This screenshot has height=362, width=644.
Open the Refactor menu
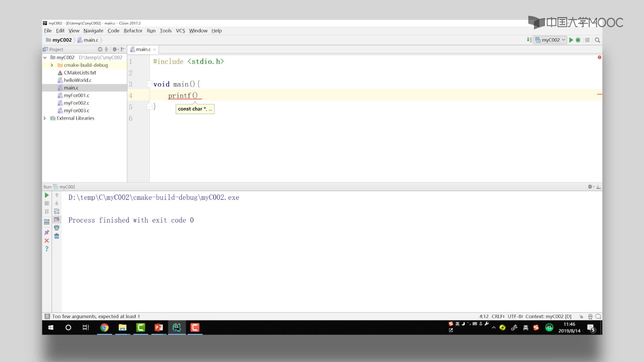[x=133, y=31]
